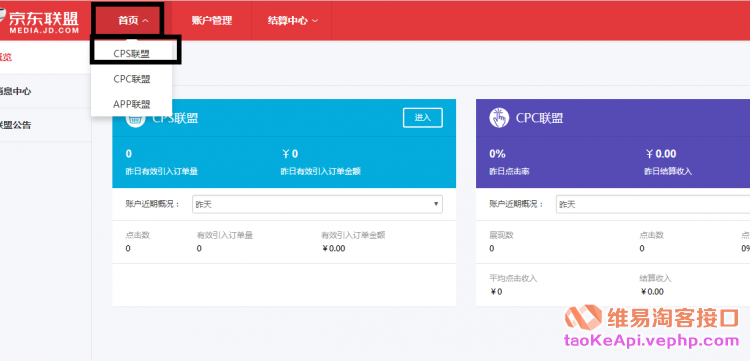Click the 展现数 stat label
Image resolution: width=750 pixels, height=361 pixels.
(501, 235)
